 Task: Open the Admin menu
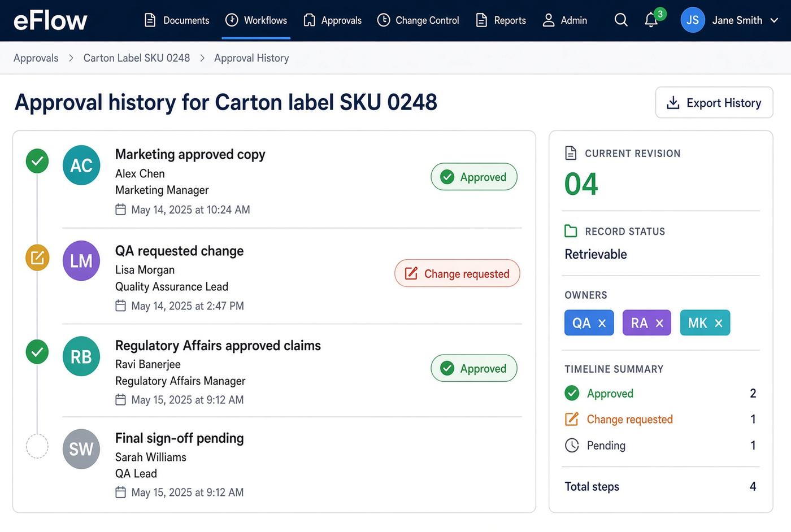click(x=565, y=20)
